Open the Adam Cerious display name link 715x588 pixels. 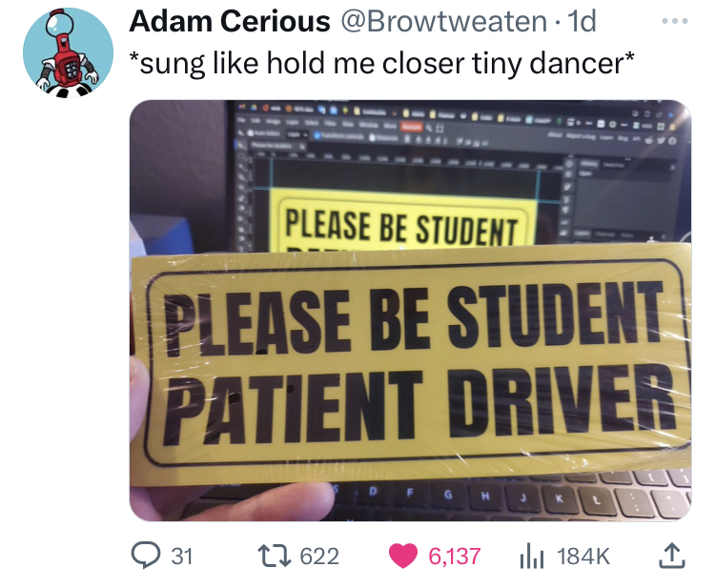click(230, 21)
